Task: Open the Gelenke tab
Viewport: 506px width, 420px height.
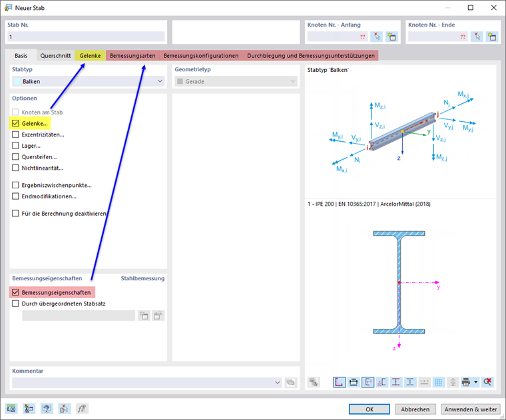Action: point(90,55)
